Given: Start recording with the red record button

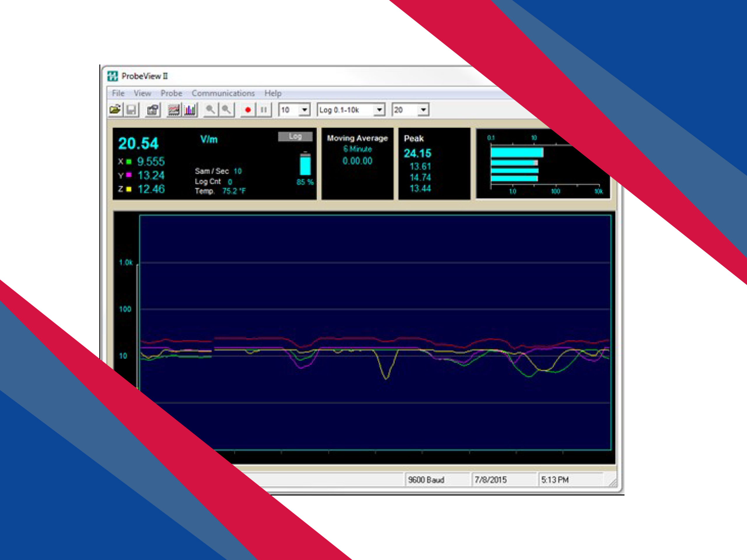Looking at the screenshot, I should [x=248, y=110].
